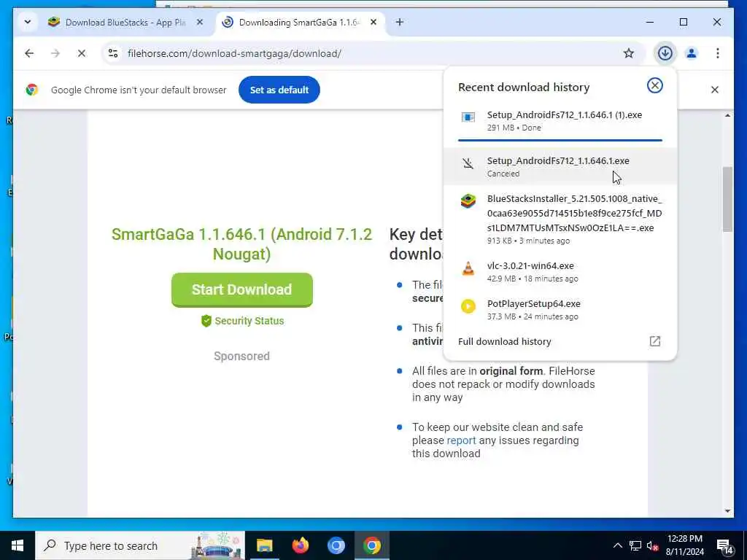Click the page vertical scrollbar thumb
This screenshot has width=747, height=560.
(727, 198)
